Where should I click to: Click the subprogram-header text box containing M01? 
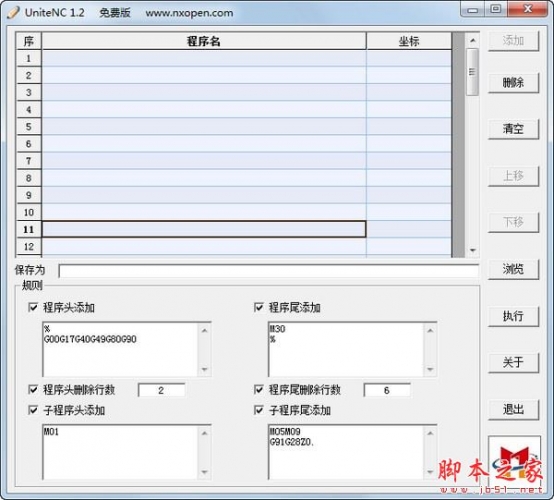(x=120, y=452)
